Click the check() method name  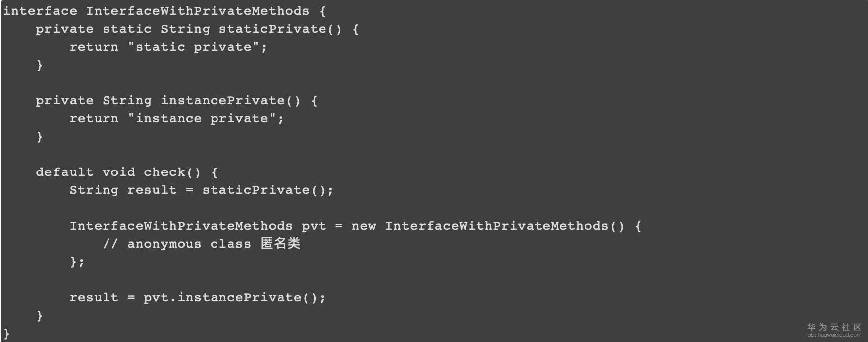coord(172,172)
